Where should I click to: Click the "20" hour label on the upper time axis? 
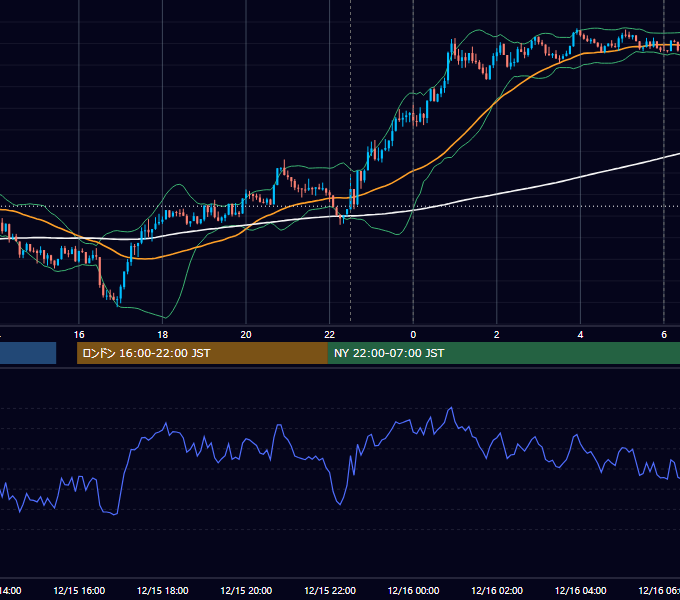[246, 335]
